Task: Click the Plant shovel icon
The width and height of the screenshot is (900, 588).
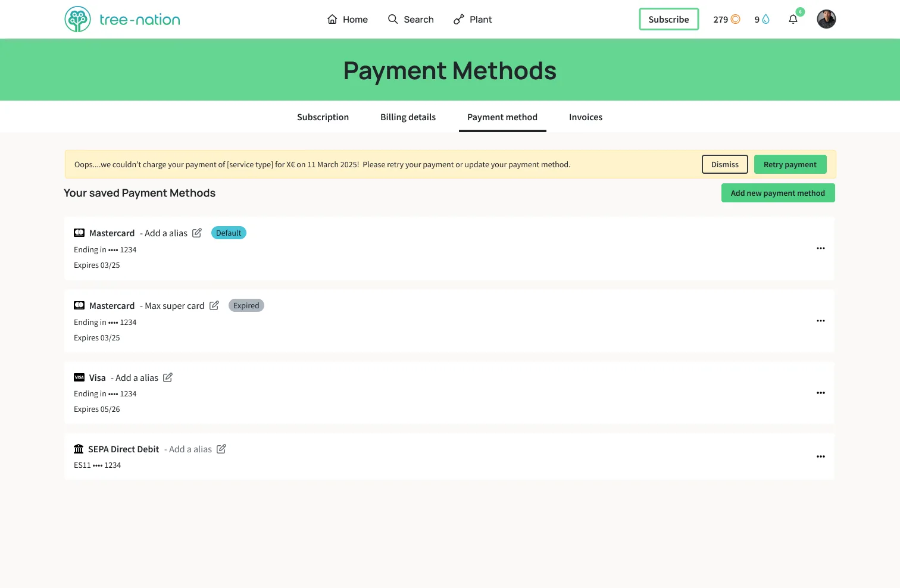Action: (458, 20)
